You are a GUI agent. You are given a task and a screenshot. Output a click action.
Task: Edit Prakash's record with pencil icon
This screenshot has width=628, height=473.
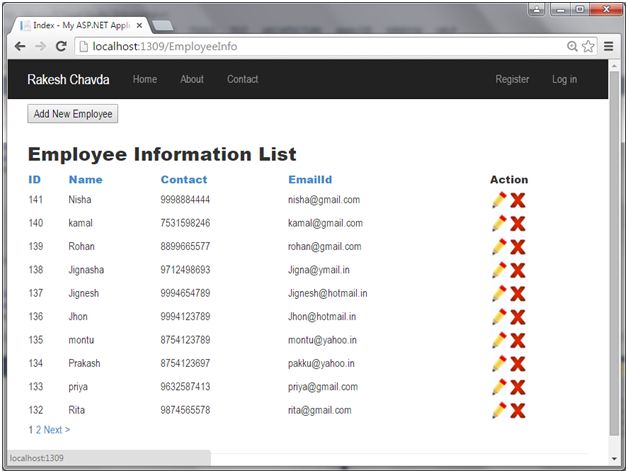click(x=499, y=363)
